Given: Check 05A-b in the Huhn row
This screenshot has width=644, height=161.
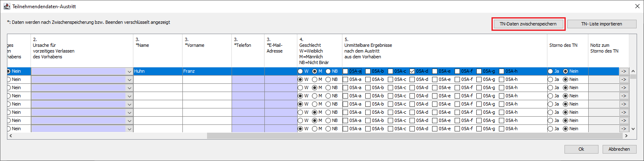Looking at the screenshot, I should [x=368, y=71].
